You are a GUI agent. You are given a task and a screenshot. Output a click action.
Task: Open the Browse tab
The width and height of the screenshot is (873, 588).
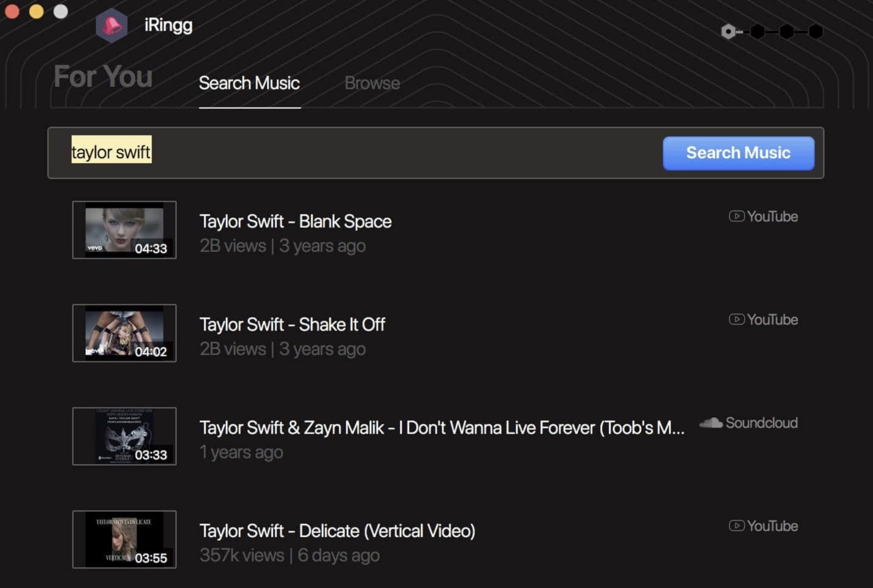372,83
